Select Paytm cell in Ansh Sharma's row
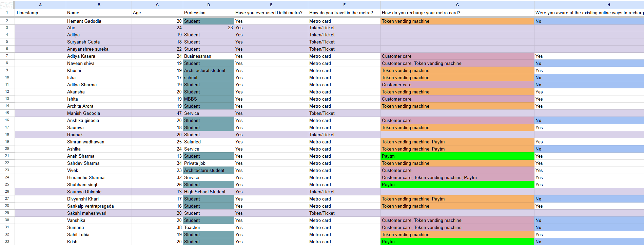 [x=457, y=156]
